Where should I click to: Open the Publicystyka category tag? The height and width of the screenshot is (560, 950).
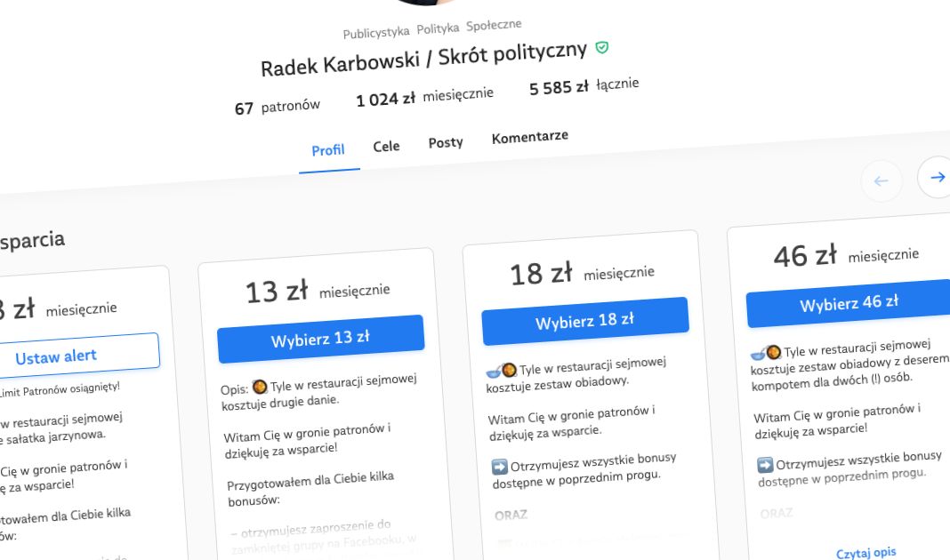376,33
